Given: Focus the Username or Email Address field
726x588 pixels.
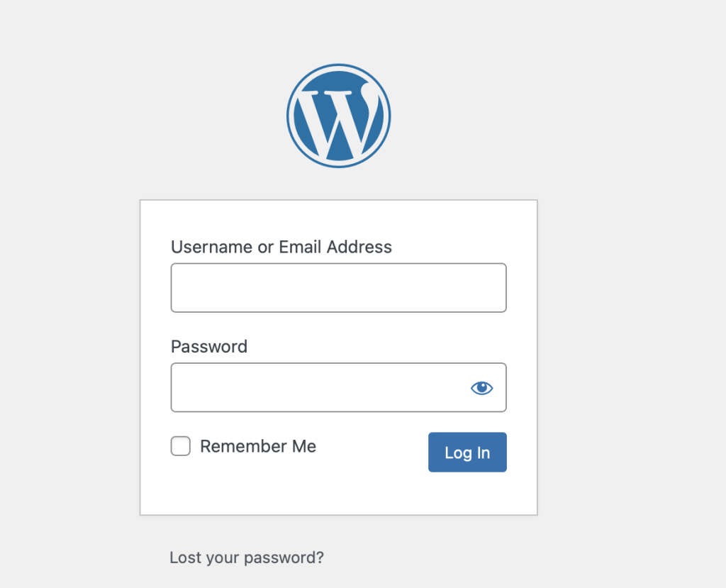Looking at the screenshot, I should 338,288.
